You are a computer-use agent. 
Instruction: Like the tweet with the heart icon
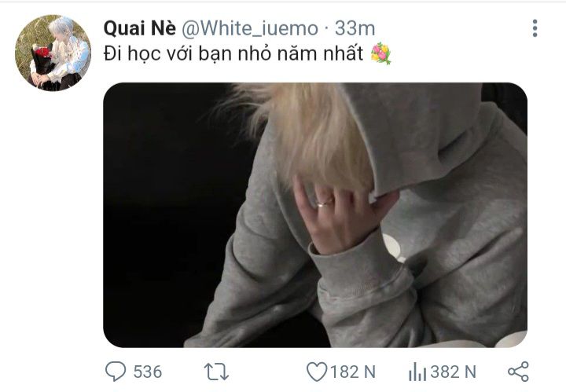317,372
